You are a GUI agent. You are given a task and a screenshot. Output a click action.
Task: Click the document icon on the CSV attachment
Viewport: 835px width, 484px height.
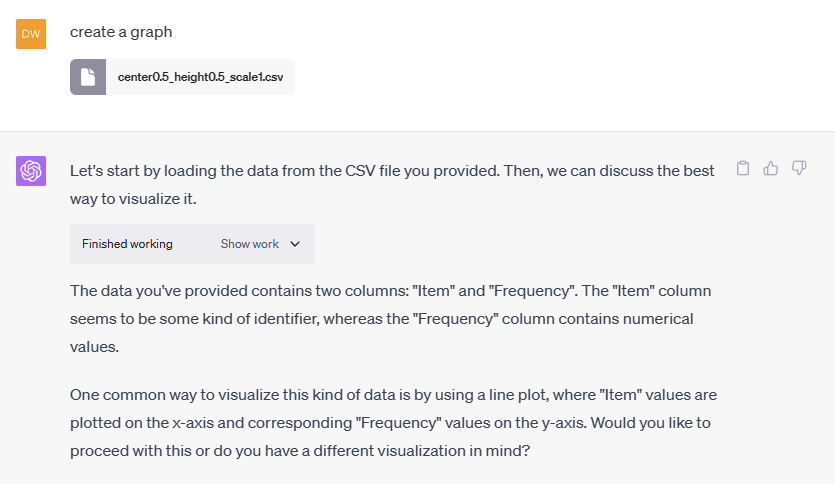[88, 77]
